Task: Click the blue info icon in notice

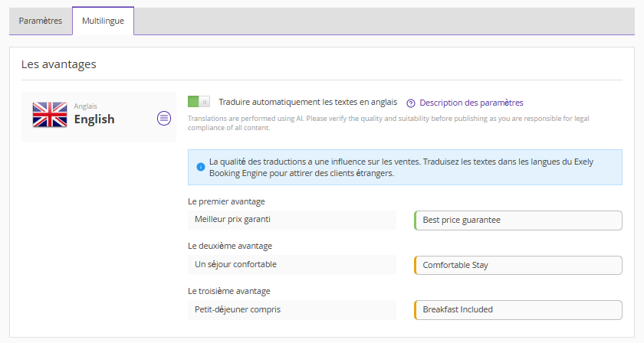Action: point(201,167)
